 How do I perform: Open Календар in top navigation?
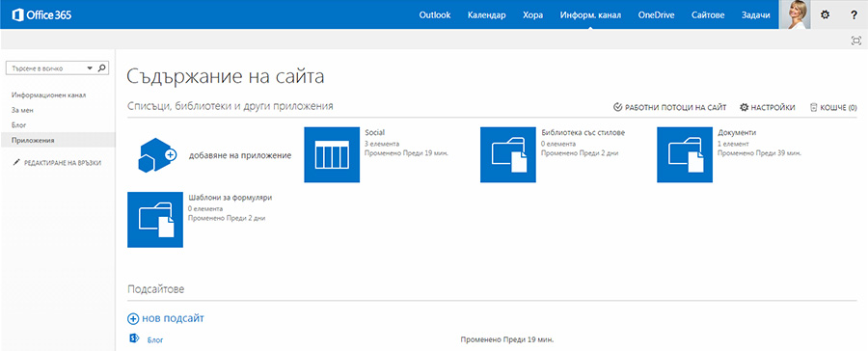(486, 15)
